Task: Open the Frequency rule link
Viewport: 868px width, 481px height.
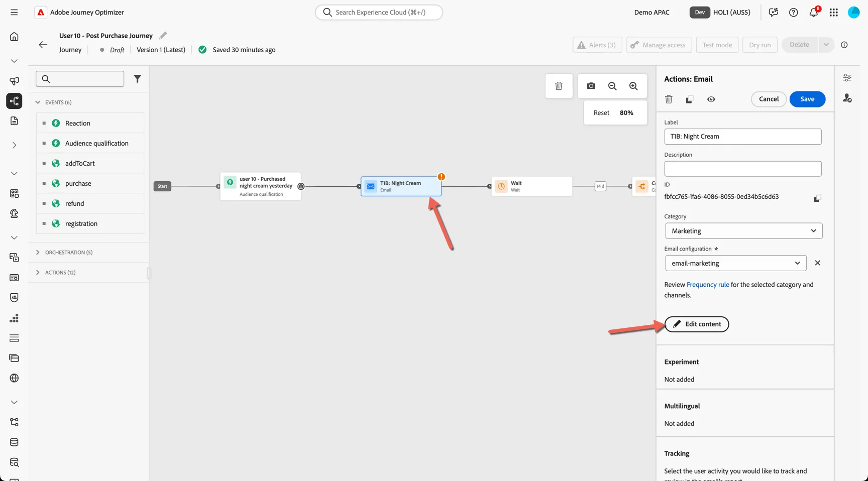Action: coord(708,285)
